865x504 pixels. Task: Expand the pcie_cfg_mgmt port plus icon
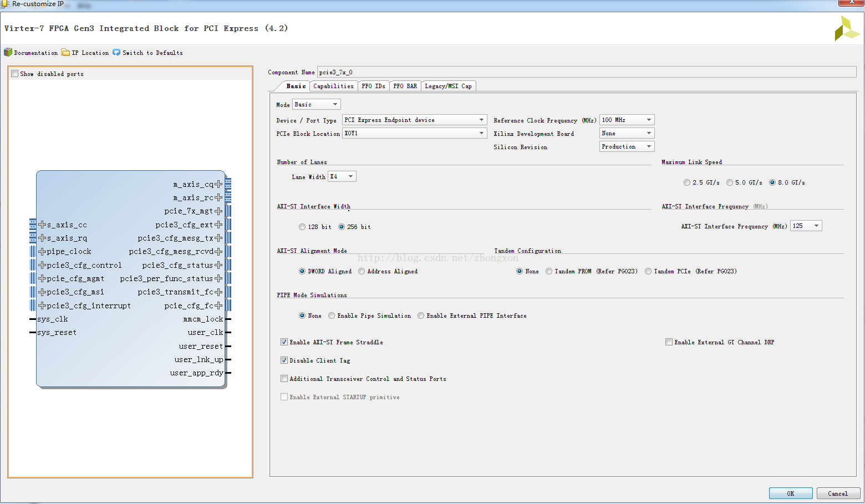[42, 278]
